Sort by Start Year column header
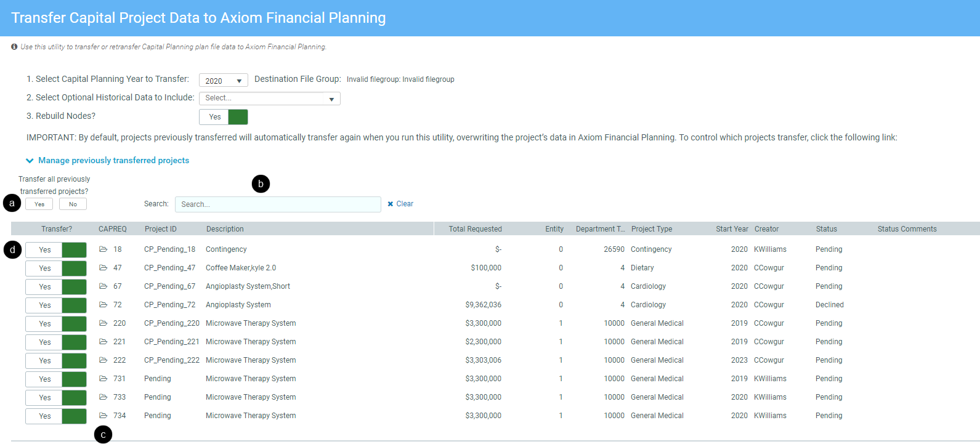The image size is (980, 444). coord(732,229)
